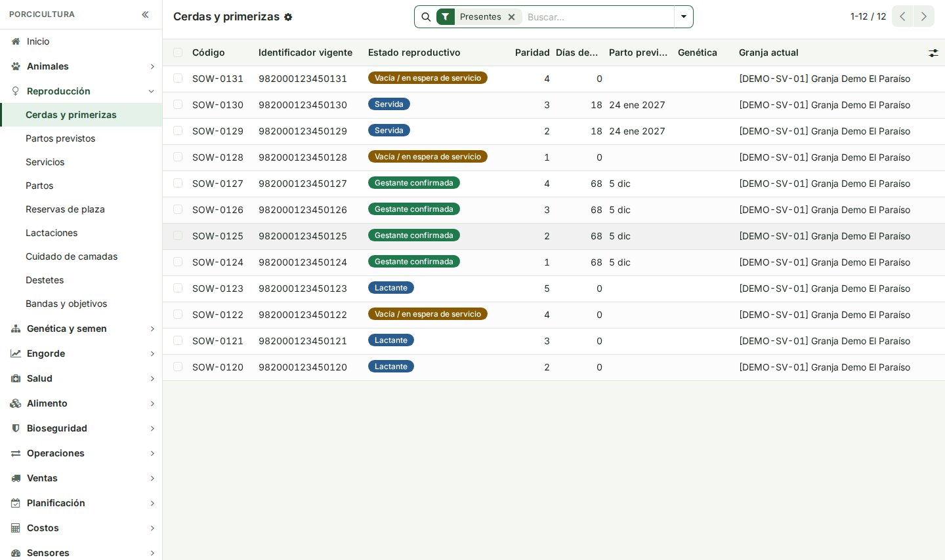Open Partos previstos menu item
Image resolution: width=945 pixels, height=560 pixels.
(x=81, y=138)
